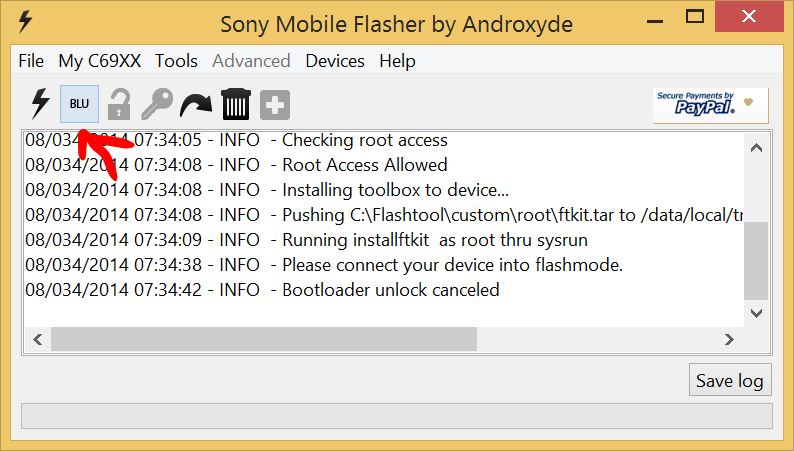Select the BLU bootloader unlock button

point(80,104)
